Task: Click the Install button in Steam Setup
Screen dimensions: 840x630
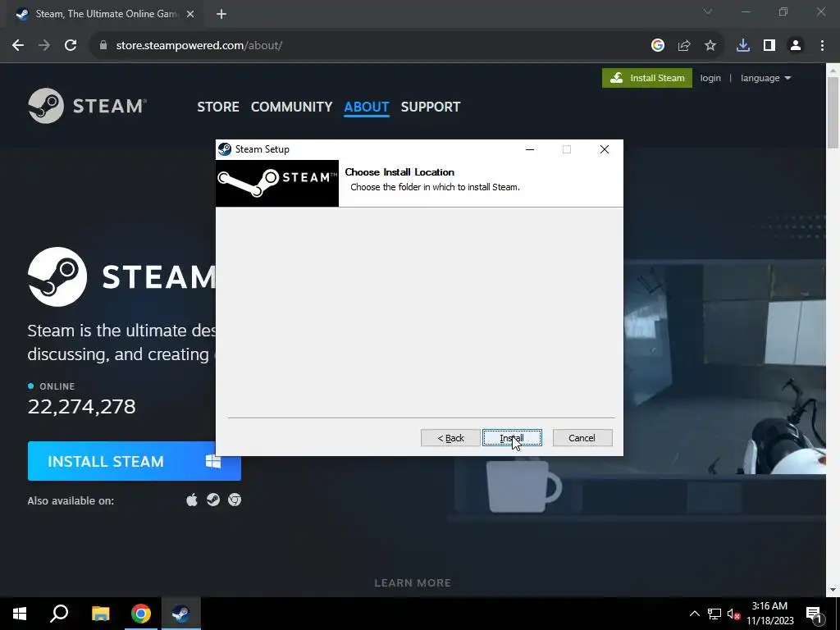Action: (x=512, y=438)
